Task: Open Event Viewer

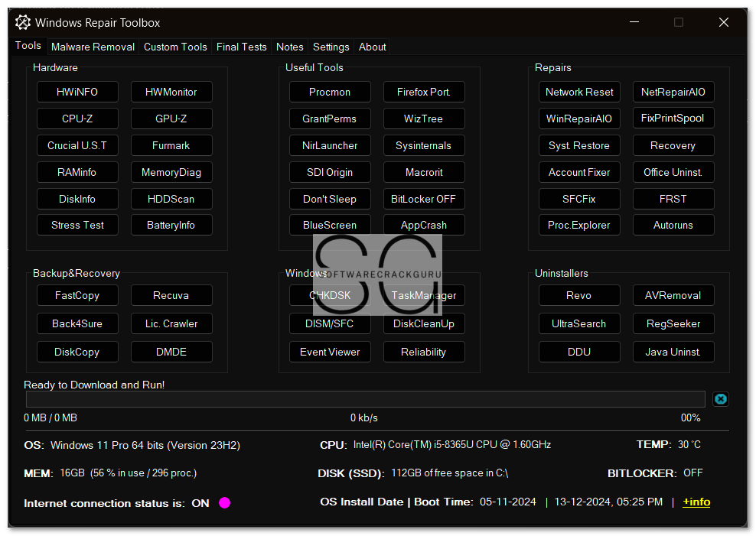Action: 330,352
